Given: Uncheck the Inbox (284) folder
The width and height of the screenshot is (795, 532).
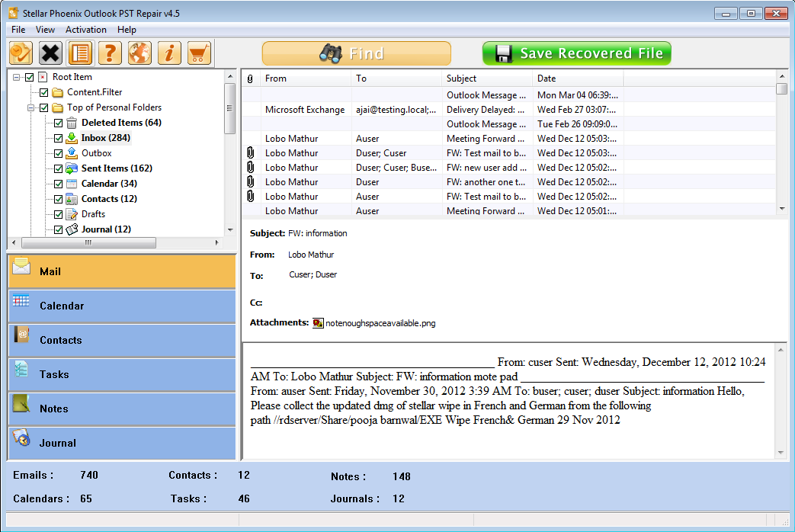Looking at the screenshot, I should [x=57, y=137].
